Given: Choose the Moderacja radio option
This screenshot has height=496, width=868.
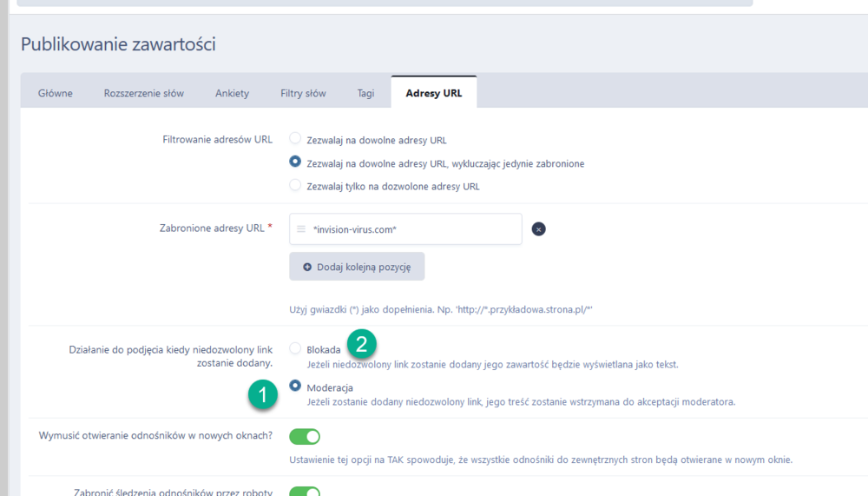Looking at the screenshot, I should click(295, 387).
